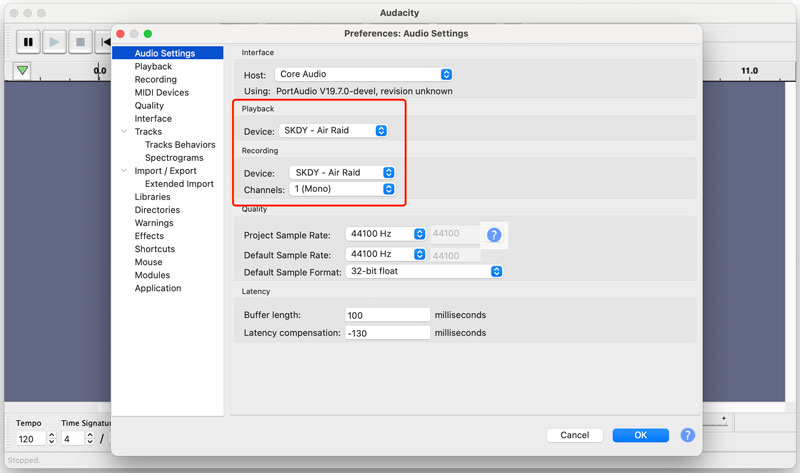This screenshot has width=800, height=473.
Task: Stop playback with the Stop button
Action: [x=80, y=42]
